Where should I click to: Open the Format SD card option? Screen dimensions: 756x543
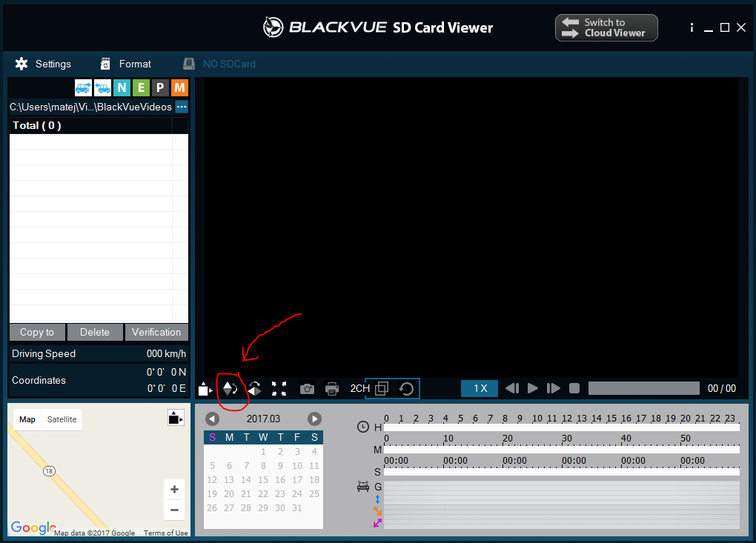coord(125,64)
